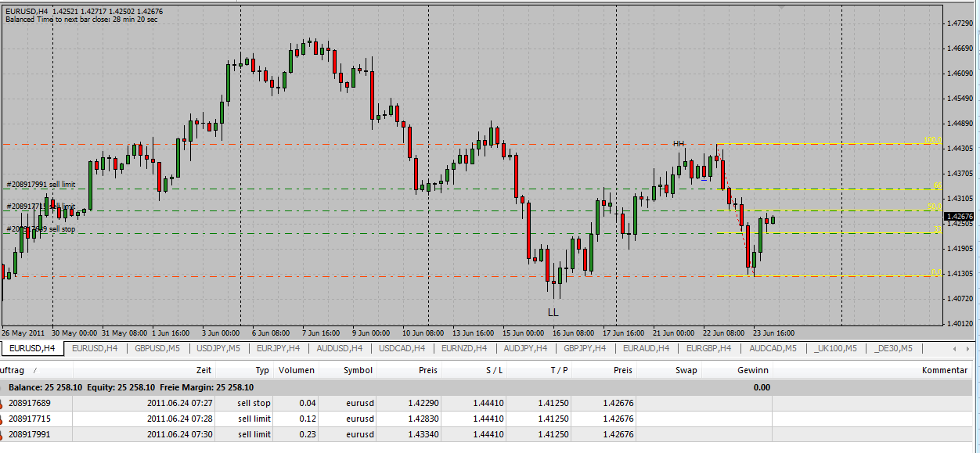
Task: Select the HH marker on the chart
Action: pyautogui.click(x=679, y=144)
